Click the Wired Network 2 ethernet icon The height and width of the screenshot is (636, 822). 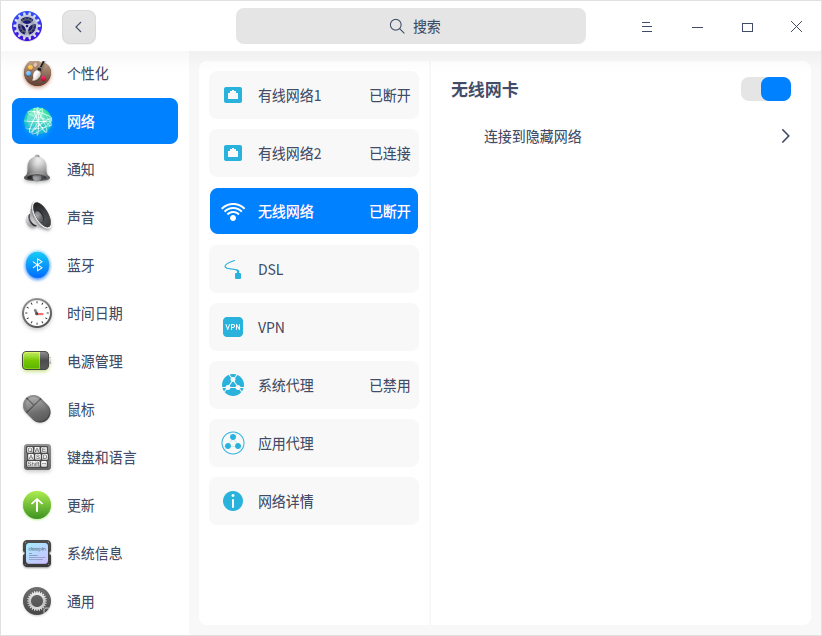pos(233,153)
